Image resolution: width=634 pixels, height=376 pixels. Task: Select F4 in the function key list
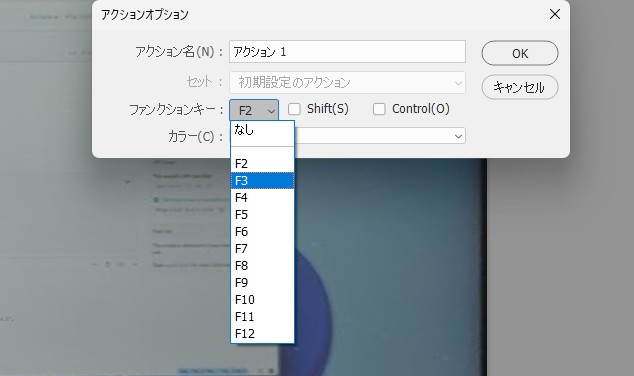click(x=262, y=198)
